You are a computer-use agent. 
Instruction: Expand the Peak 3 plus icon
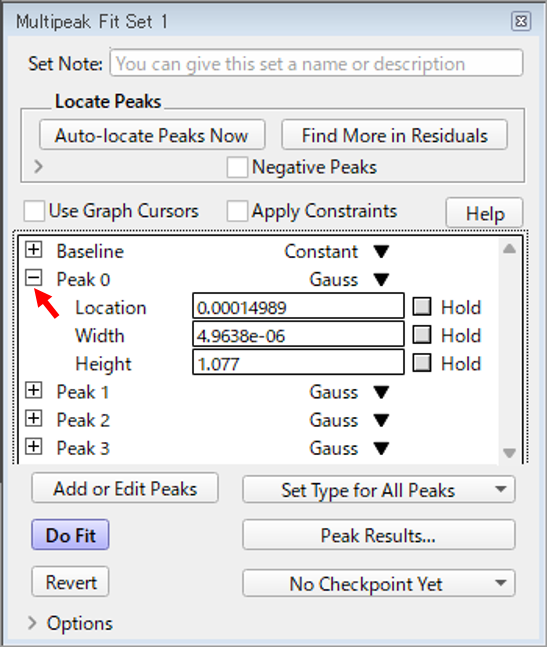click(x=33, y=446)
